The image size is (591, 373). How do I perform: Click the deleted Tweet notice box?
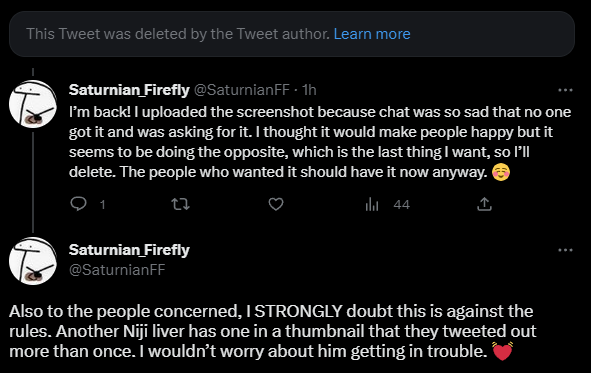(x=292, y=34)
